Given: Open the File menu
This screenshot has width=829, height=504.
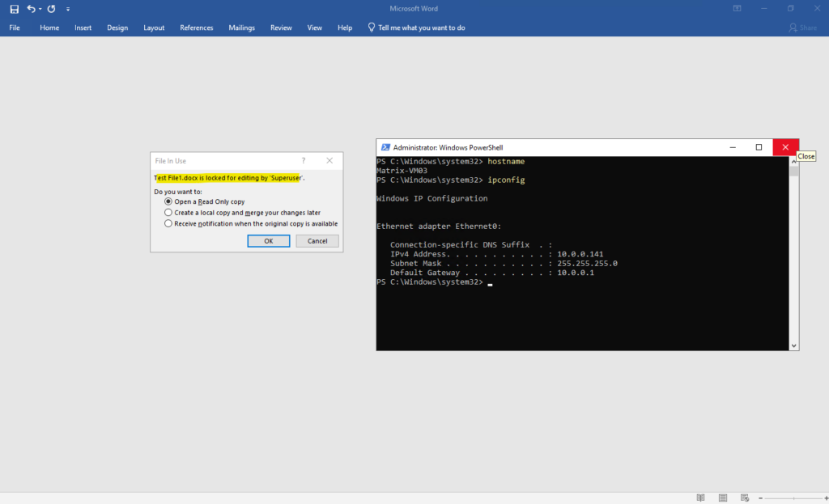Looking at the screenshot, I should pyautogui.click(x=15, y=28).
